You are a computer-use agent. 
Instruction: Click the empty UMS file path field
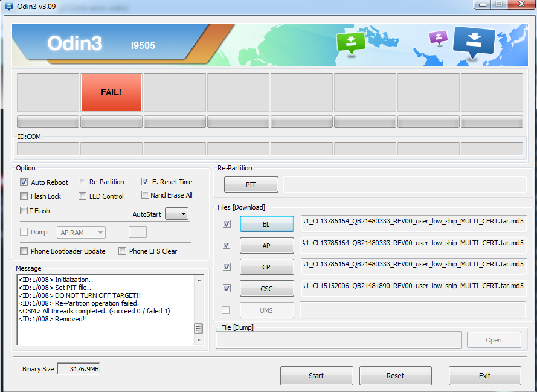click(x=413, y=310)
